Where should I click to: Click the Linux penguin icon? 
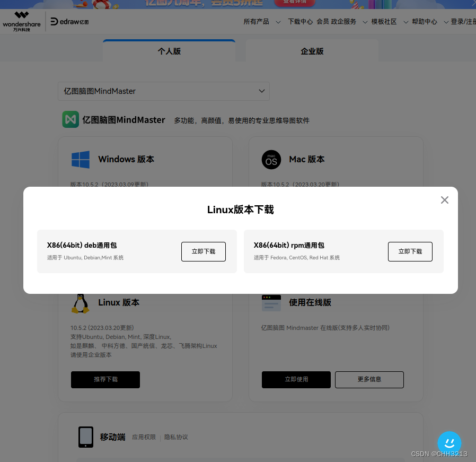pos(81,303)
